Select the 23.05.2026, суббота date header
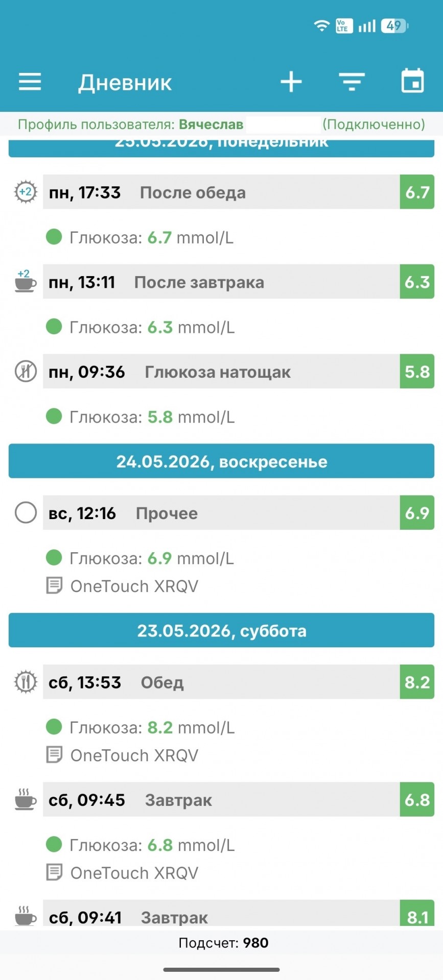Image resolution: width=443 pixels, height=980 pixels. tap(221, 630)
